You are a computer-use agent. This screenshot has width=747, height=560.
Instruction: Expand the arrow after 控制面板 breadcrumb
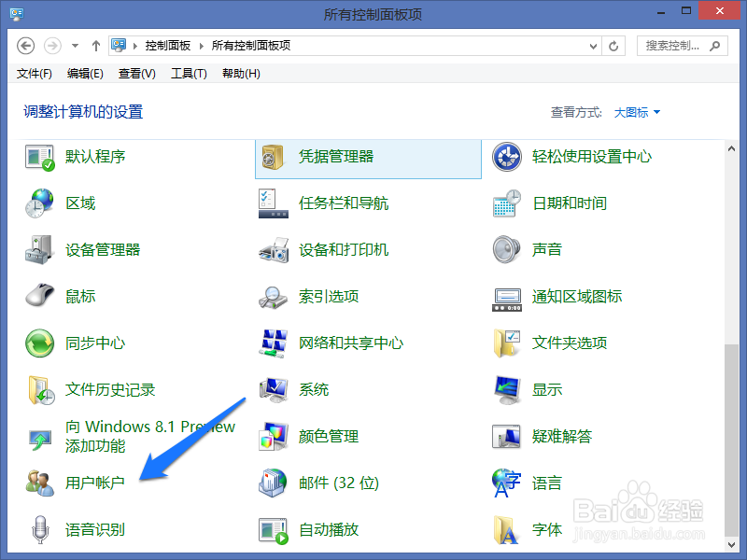(202, 46)
